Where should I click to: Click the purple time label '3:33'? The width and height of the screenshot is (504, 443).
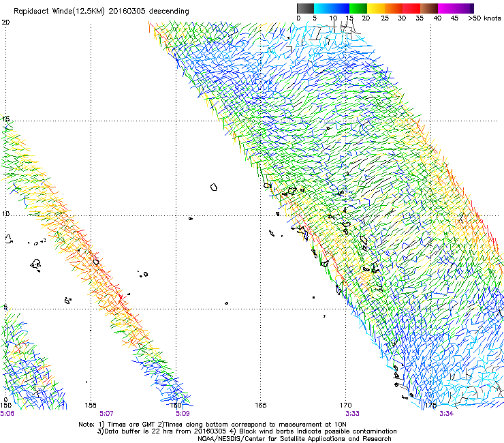click(x=352, y=414)
